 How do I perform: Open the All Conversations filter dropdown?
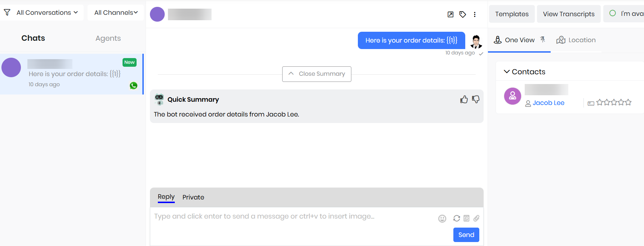pos(43,13)
